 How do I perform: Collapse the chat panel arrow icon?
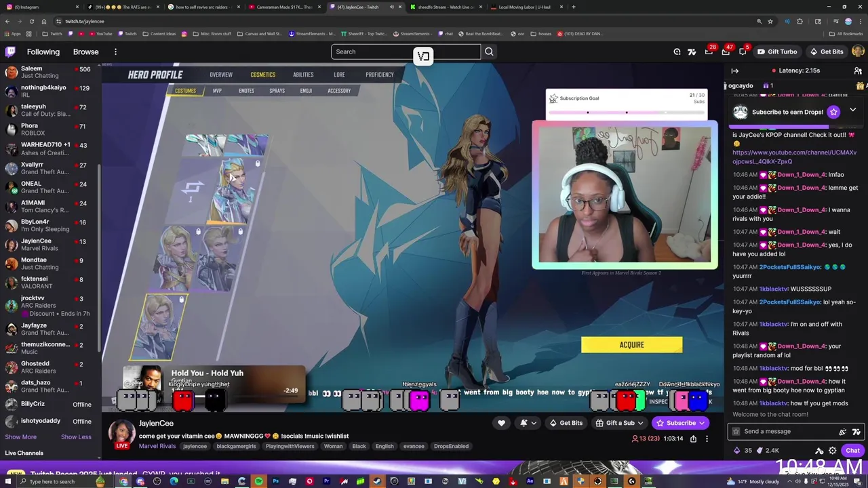click(x=734, y=70)
